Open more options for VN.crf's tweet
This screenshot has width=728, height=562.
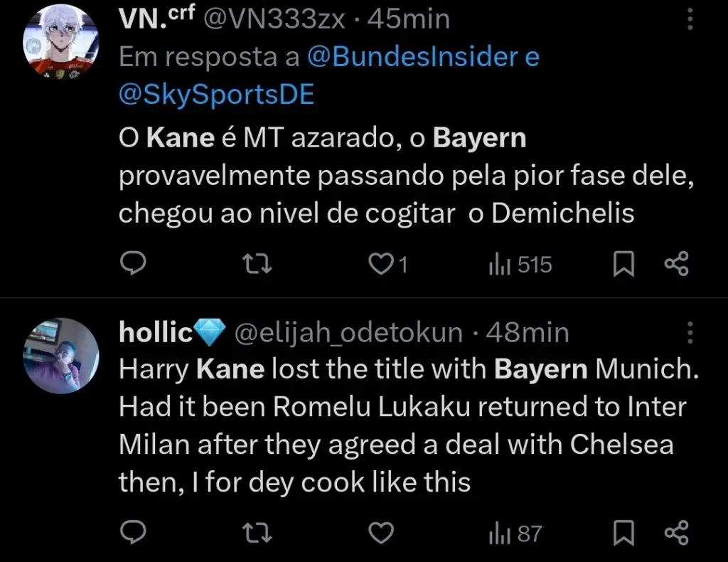[x=689, y=20]
